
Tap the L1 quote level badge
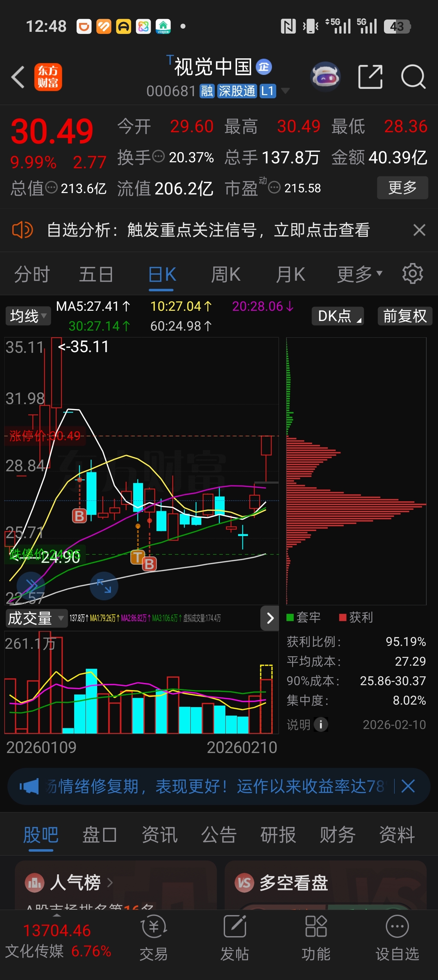coord(268,91)
